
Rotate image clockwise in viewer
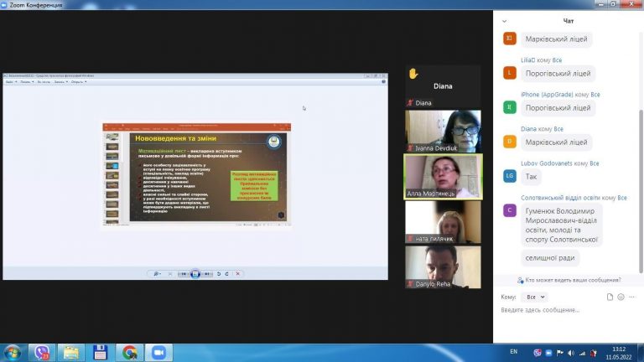click(226, 274)
